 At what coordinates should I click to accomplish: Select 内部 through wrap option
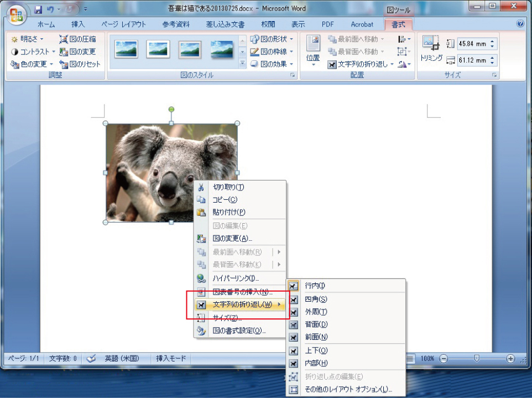coord(346,363)
